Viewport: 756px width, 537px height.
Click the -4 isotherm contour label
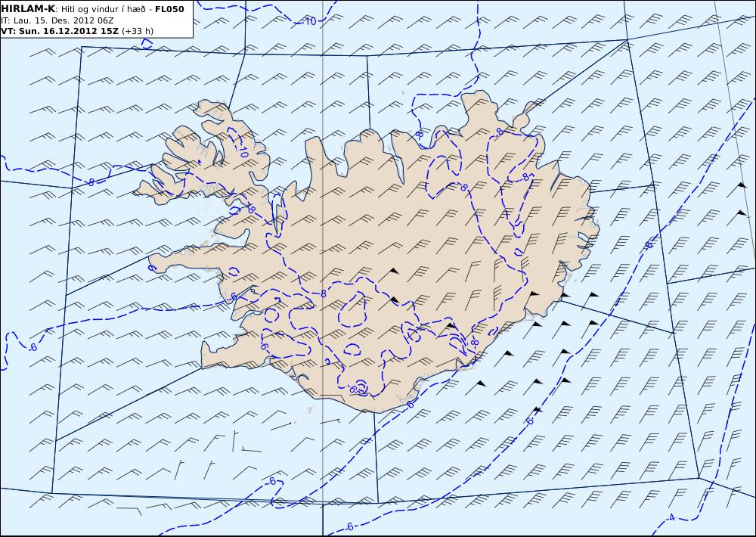(x=670, y=518)
